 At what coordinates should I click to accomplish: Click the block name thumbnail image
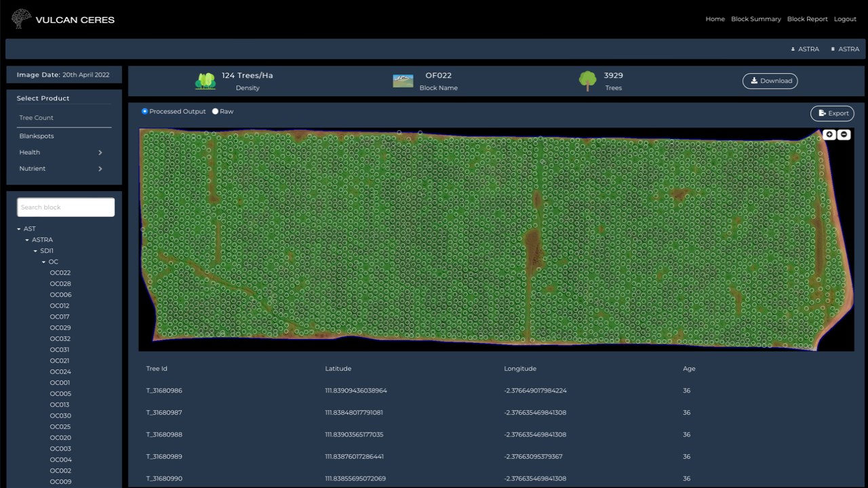[x=403, y=81]
